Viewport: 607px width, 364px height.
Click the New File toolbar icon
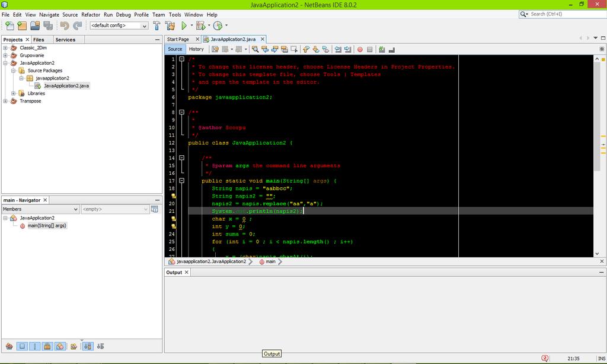tap(9, 25)
